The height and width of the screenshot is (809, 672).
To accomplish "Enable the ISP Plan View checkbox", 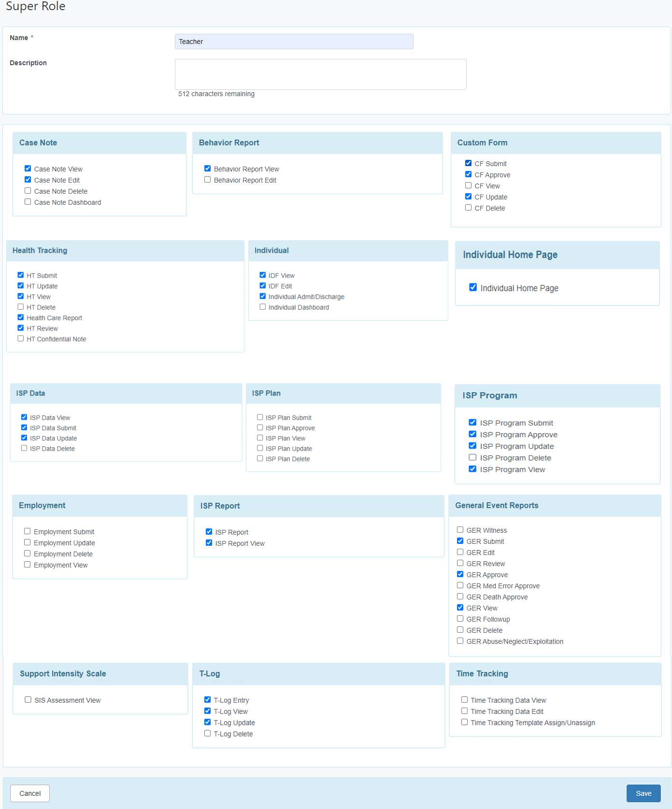I will click(260, 438).
